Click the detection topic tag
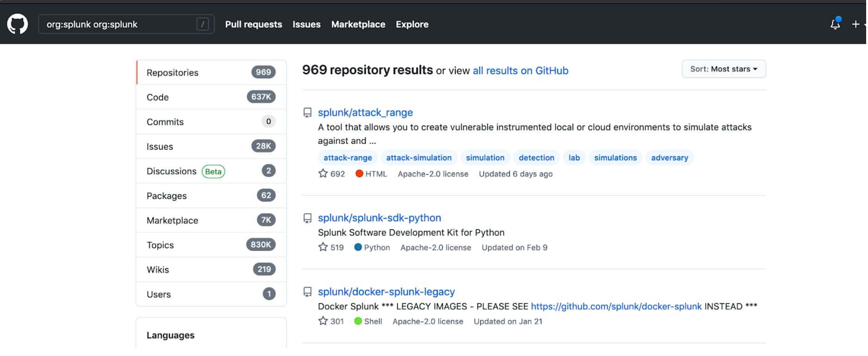This screenshot has width=868, height=356. click(x=536, y=158)
